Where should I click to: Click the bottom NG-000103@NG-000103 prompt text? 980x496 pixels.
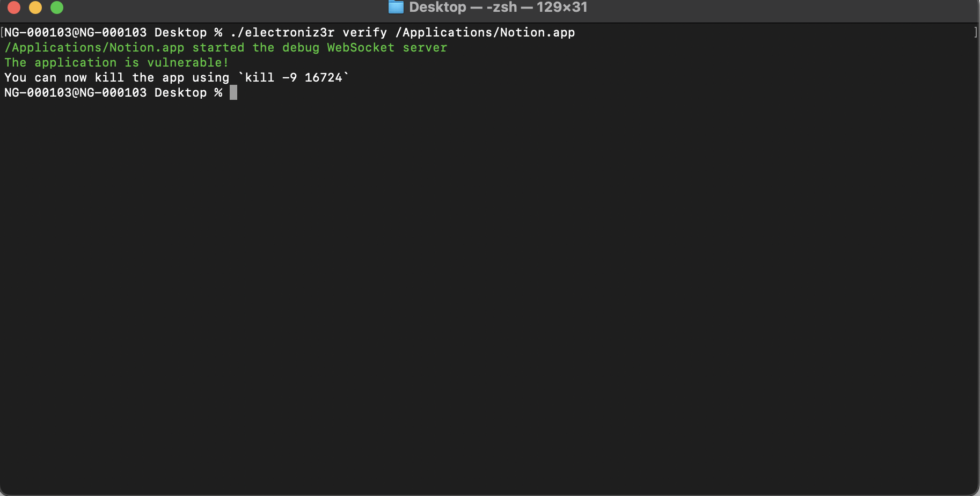[x=76, y=92]
